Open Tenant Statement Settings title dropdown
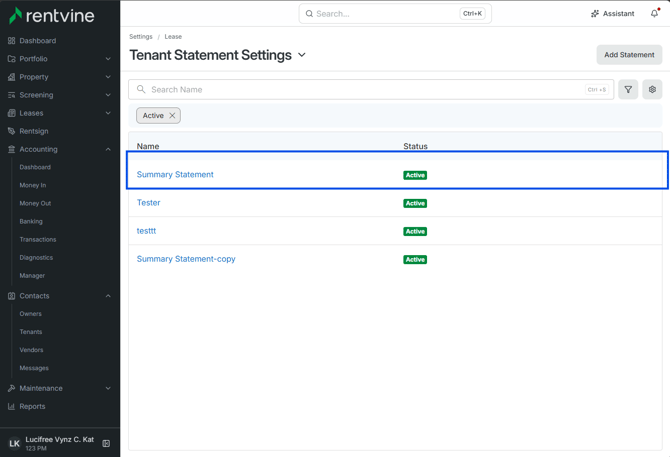The width and height of the screenshot is (670, 457). [302, 55]
